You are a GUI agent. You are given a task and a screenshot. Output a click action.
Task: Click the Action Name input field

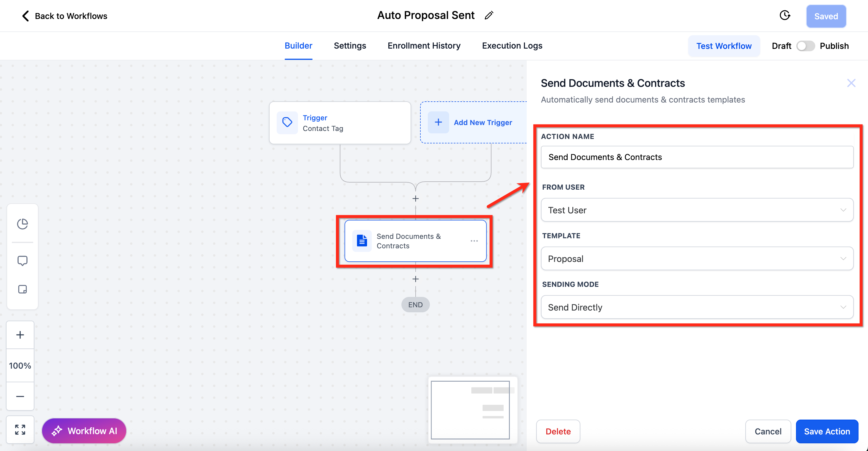(697, 157)
